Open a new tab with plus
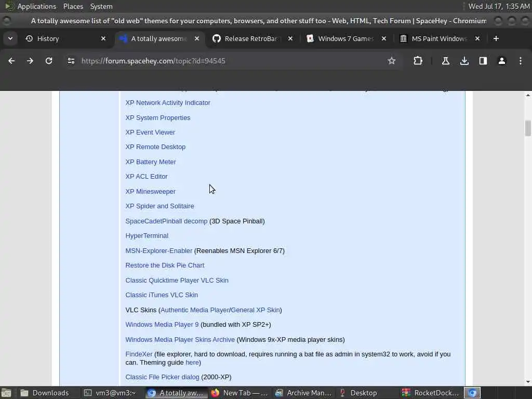The image size is (532, 399). click(x=496, y=38)
